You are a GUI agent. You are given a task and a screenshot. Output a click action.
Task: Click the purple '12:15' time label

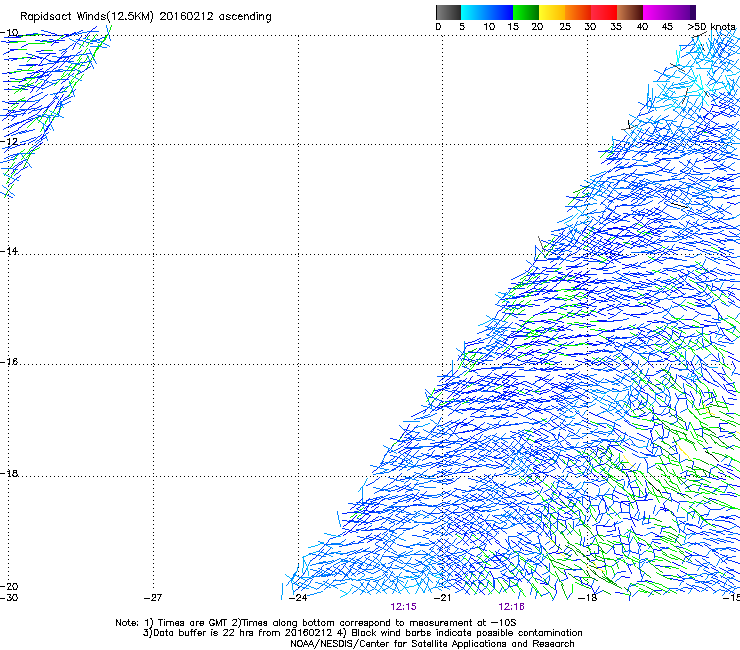click(404, 607)
